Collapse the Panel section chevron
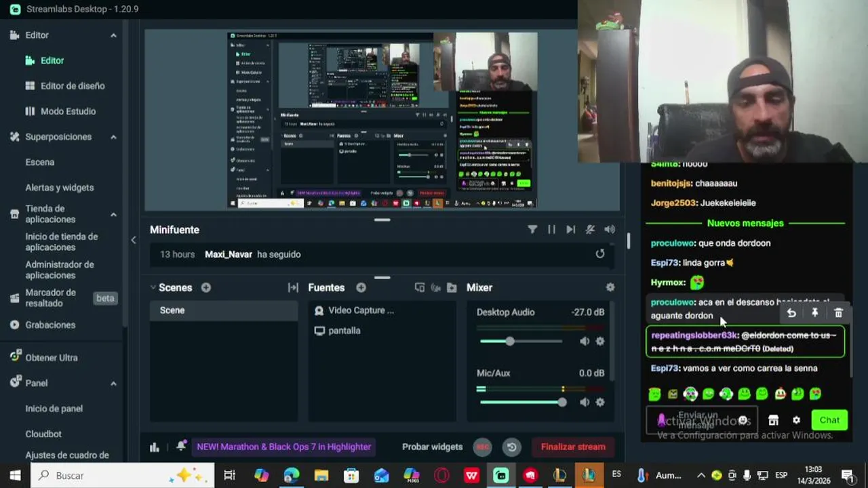Screen dimensions: 868x488 point(113,383)
